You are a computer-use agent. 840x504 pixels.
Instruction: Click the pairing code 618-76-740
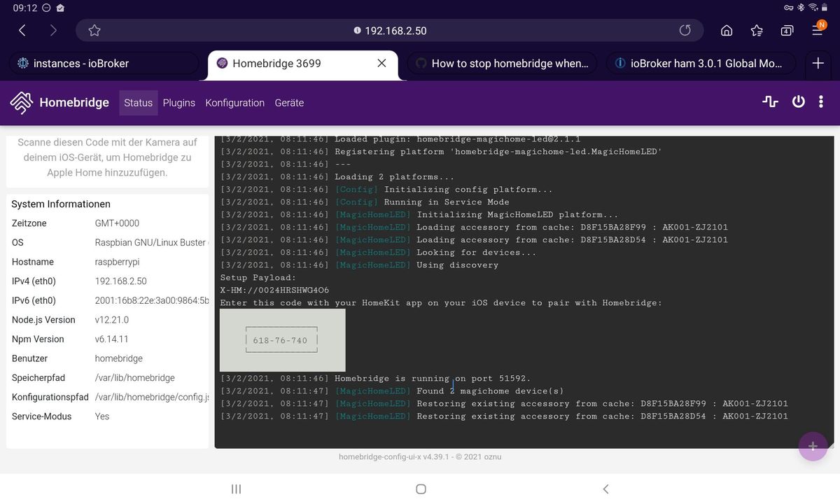click(x=280, y=340)
